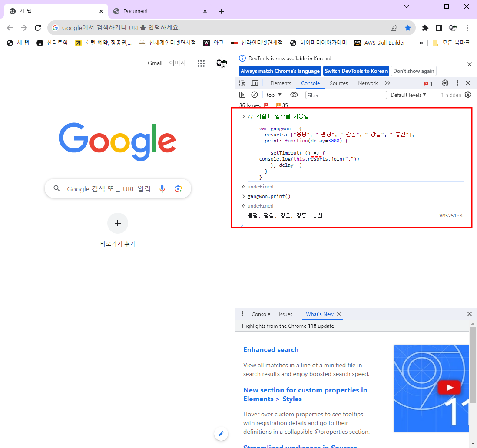This screenshot has height=448, width=477.
Task: Open new tab plus button
Action: (222, 11)
